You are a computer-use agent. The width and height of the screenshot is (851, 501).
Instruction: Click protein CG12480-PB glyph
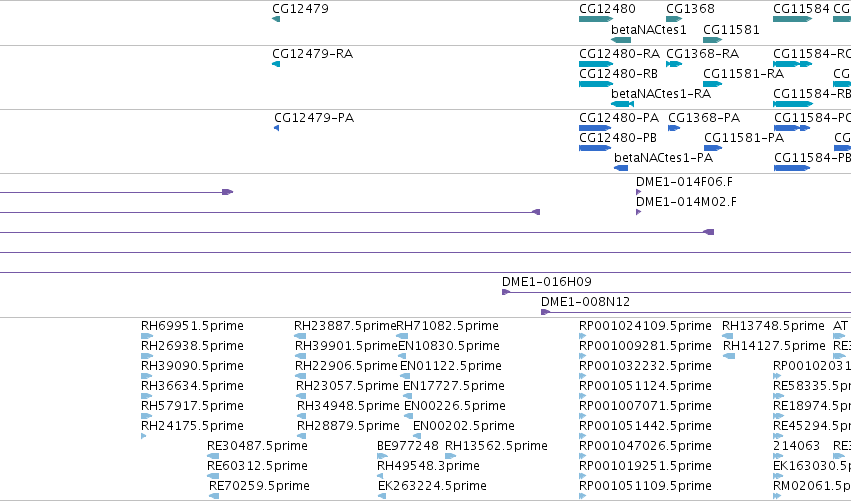click(595, 148)
